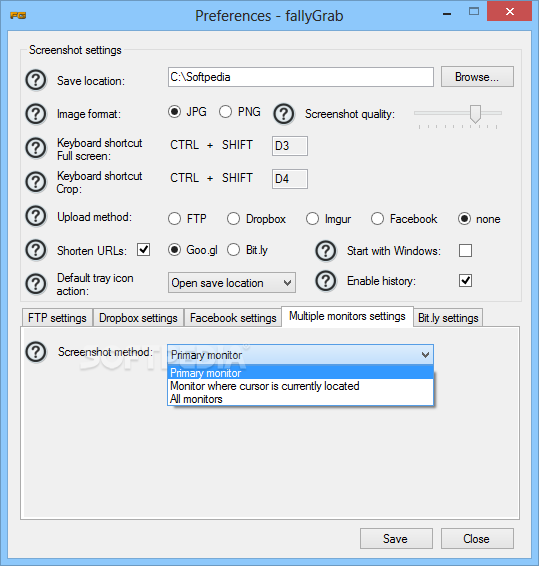Click help icon for Keyboard shortcut Full screen

36,148
